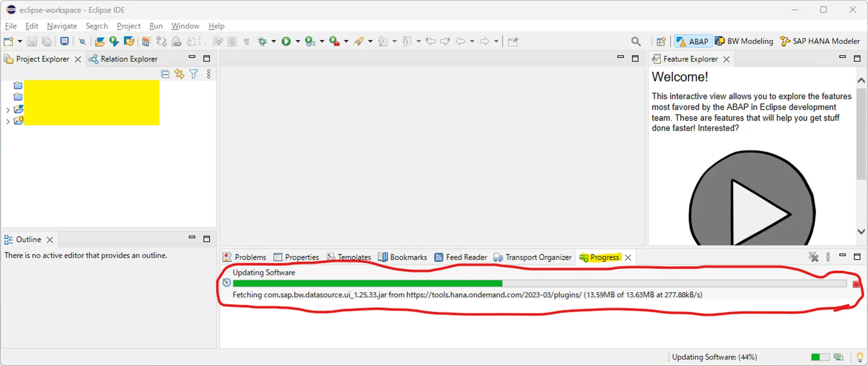Screen dimensions: 868x366
Task: Click the status bar mini progress indicator
Action: (x=820, y=357)
